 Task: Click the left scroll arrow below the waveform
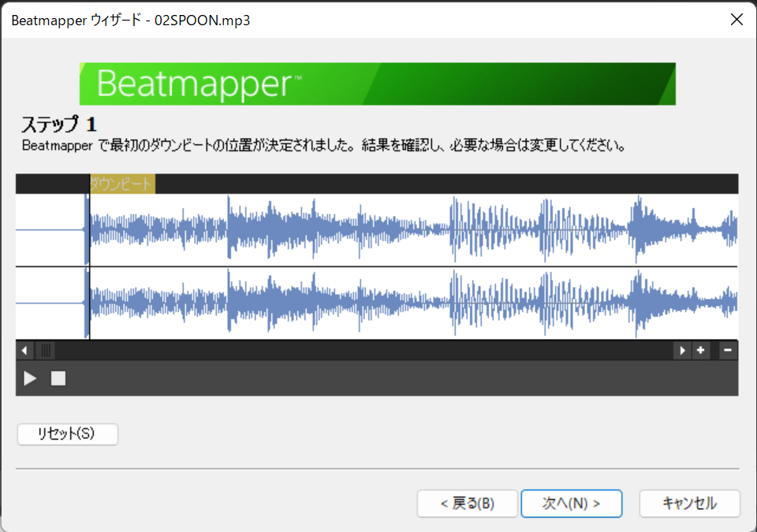[24, 351]
